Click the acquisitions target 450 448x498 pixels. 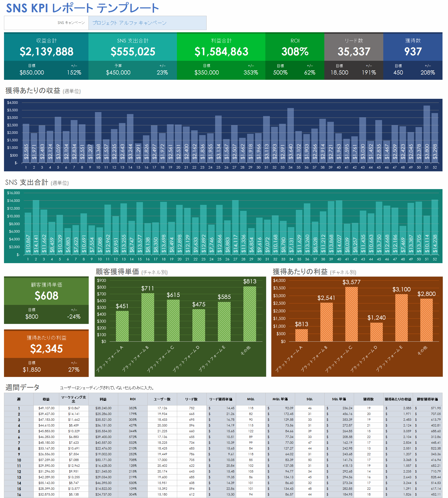pos(398,73)
